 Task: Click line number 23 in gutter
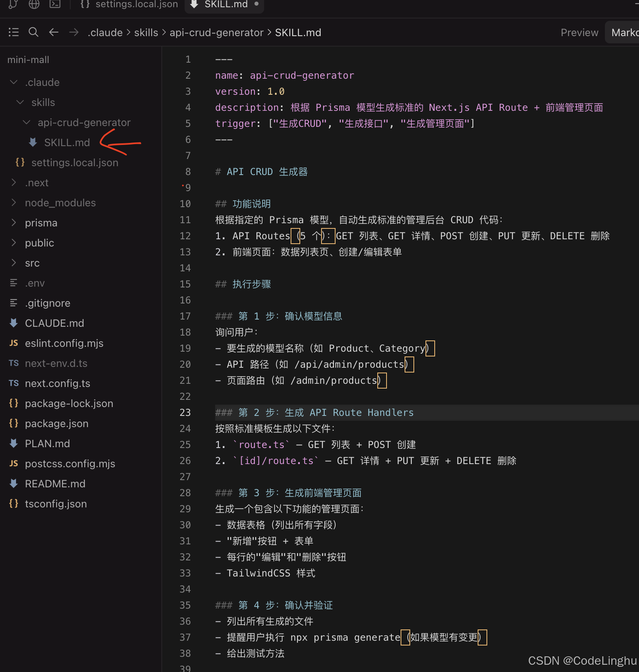point(185,412)
